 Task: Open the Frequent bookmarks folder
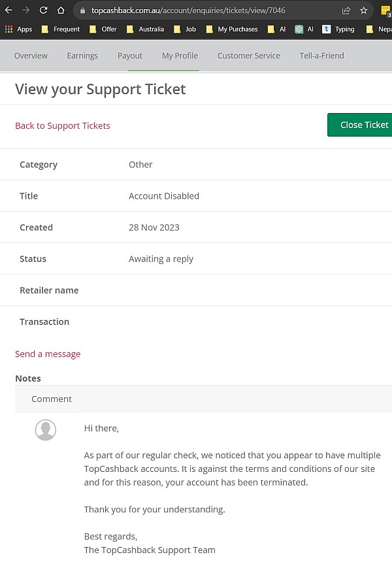(60, 29)
